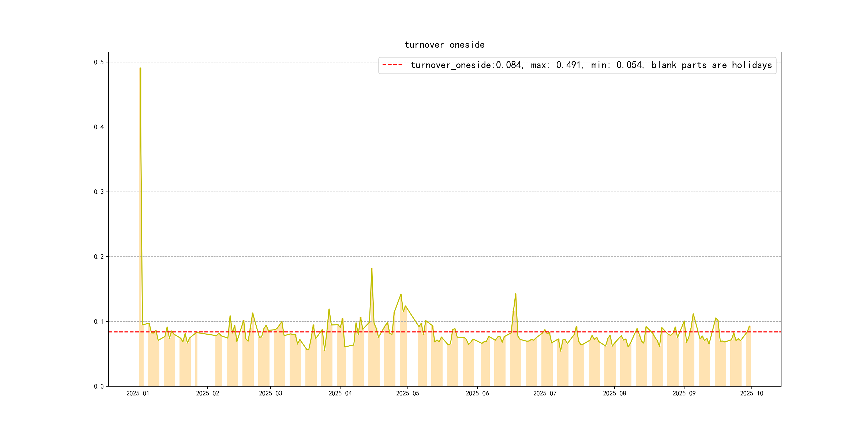Click the 2025-05 x-axis tick label
Viewport: 868px width, 434px height.
(x=407, y=393)
